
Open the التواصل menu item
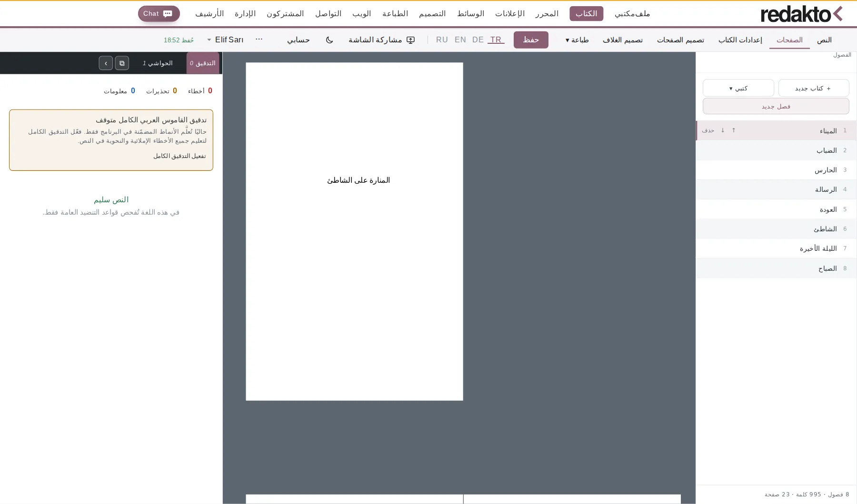point(328,14)
